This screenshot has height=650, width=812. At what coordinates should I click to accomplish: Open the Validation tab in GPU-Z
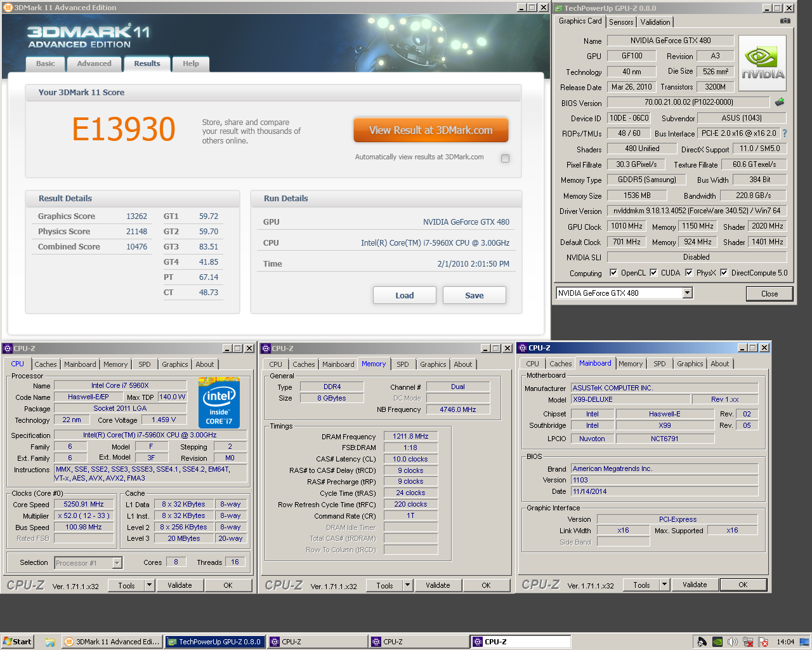pos(655,22)
